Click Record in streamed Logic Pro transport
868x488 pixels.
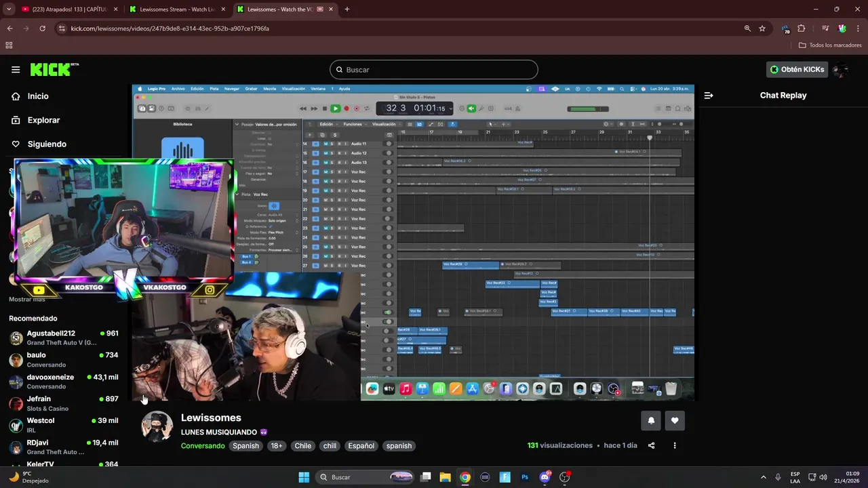coord(347,108)
